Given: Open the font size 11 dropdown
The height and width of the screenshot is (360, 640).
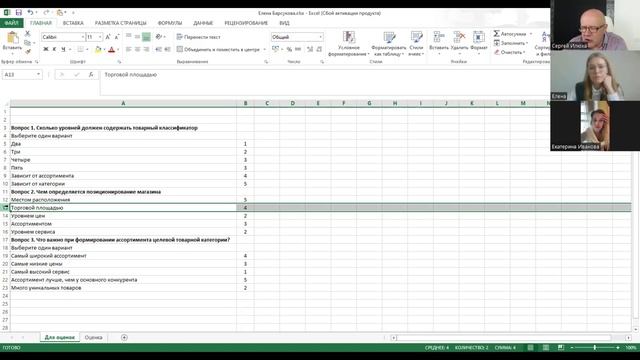Looking at the screenshot, I should [100, 37].
